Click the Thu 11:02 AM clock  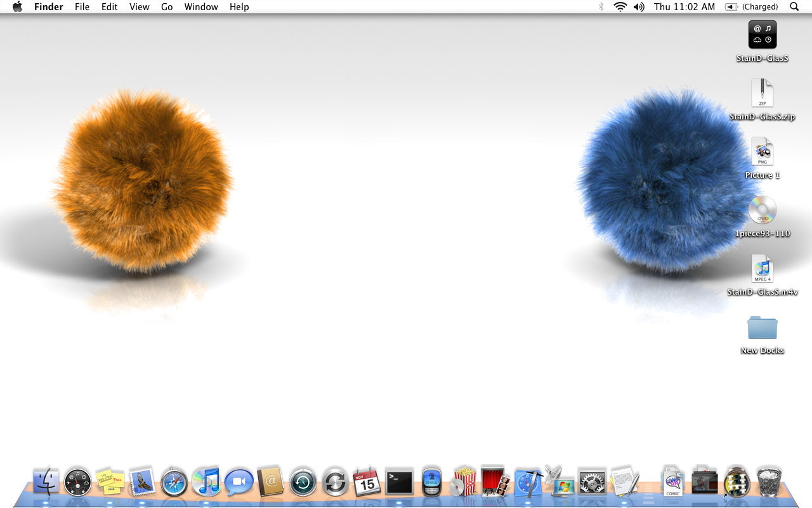click(x=684, y=7)
